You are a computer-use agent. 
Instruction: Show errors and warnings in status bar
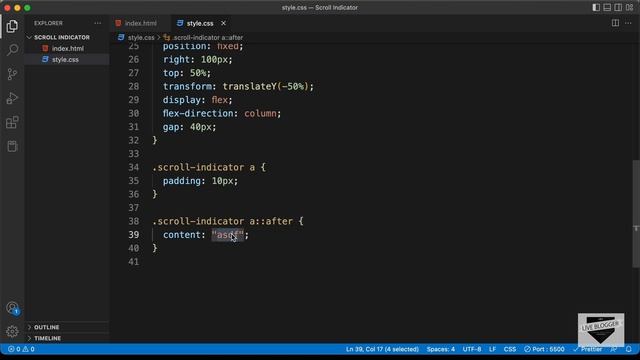tap(21, 349)
